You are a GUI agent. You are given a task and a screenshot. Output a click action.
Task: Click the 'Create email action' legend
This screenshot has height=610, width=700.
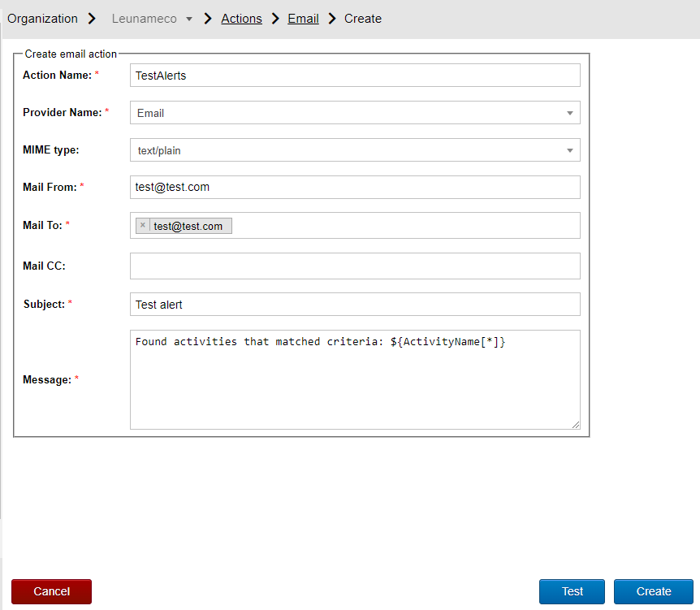[x=71, y=54]
